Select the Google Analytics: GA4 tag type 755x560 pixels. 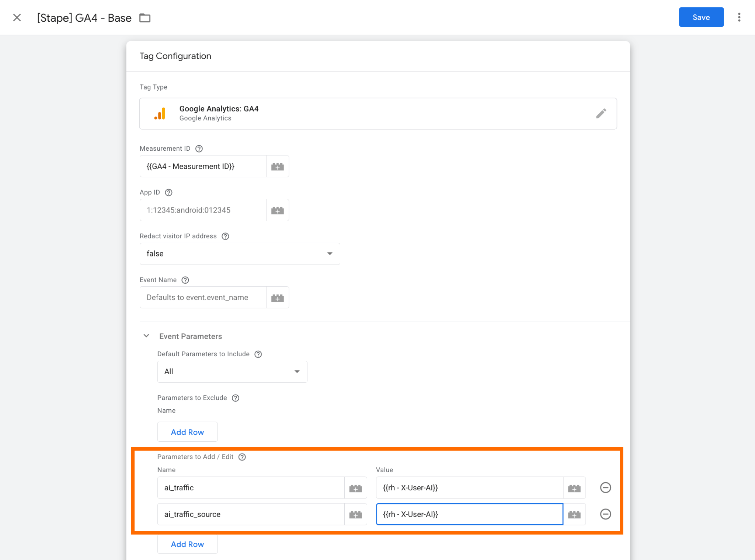[378, 113]
